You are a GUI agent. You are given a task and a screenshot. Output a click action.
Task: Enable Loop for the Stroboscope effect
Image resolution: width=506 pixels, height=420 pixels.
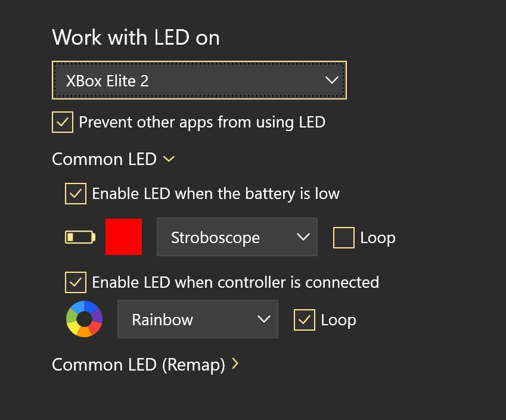click(x=344, y=237)
